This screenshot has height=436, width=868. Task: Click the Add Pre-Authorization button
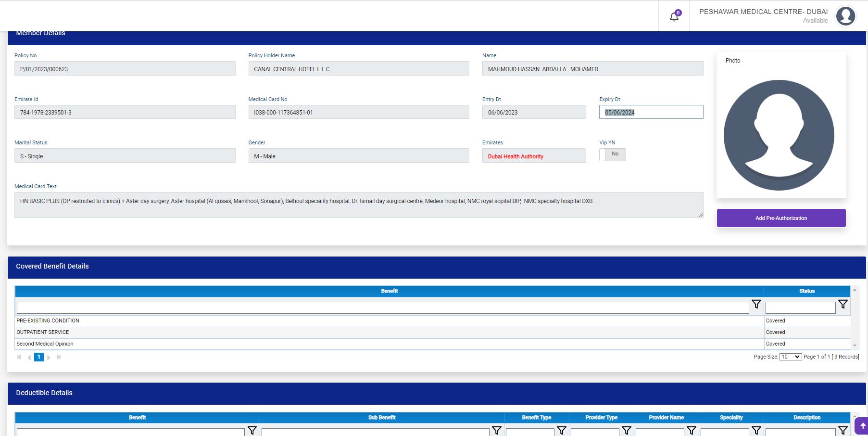[781, 218]
